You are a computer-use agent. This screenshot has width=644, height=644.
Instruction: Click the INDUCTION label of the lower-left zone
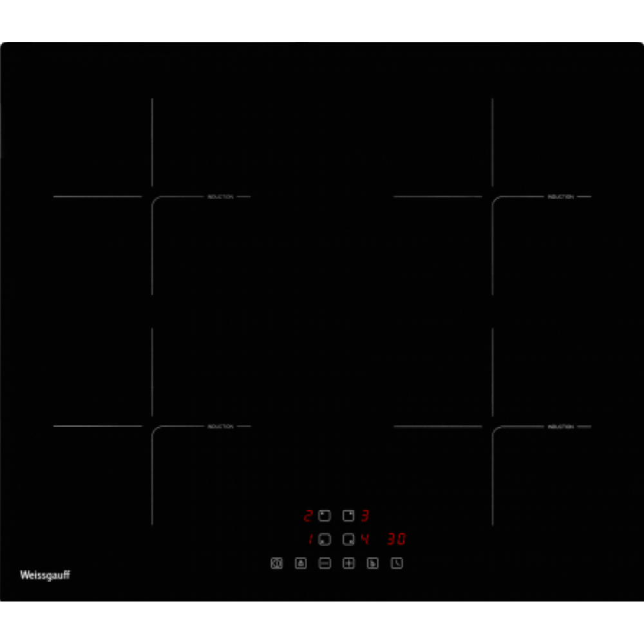[220, 426]
